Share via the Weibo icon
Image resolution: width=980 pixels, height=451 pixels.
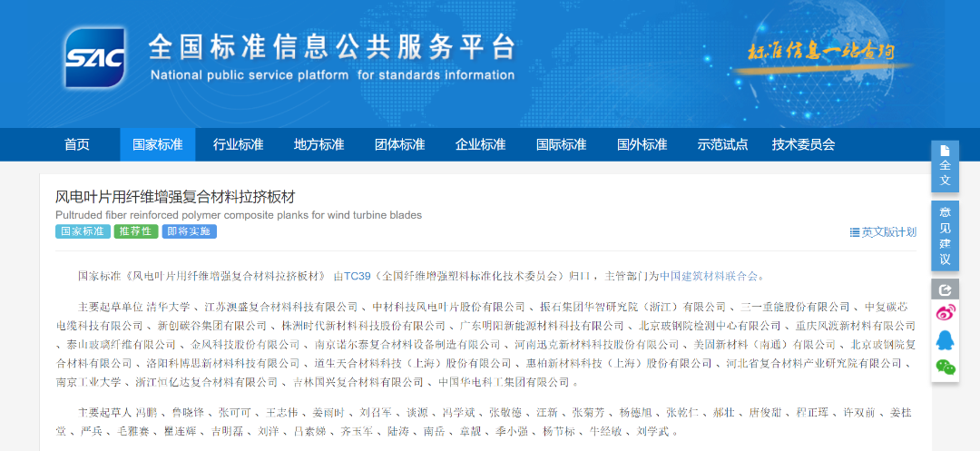(x=945, y=313)
